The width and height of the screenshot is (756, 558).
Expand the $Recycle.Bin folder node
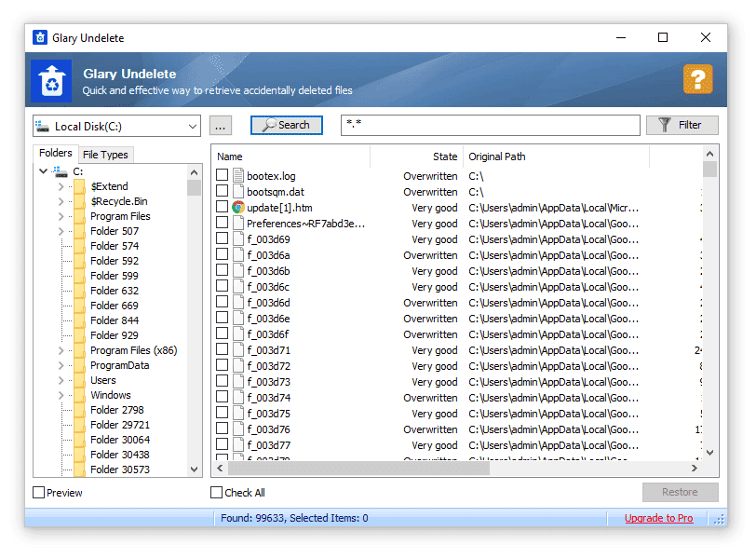pyautogui.click(x=61, y=201)
